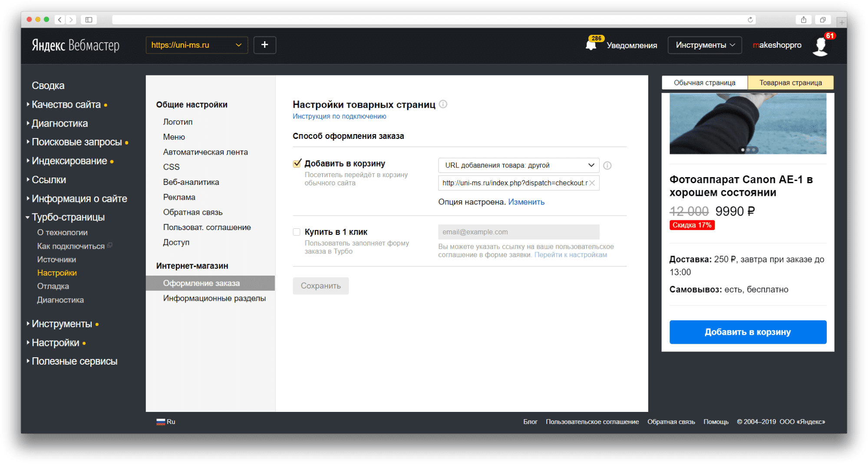Open the Инструменты header dropdown

pos(705,45)
